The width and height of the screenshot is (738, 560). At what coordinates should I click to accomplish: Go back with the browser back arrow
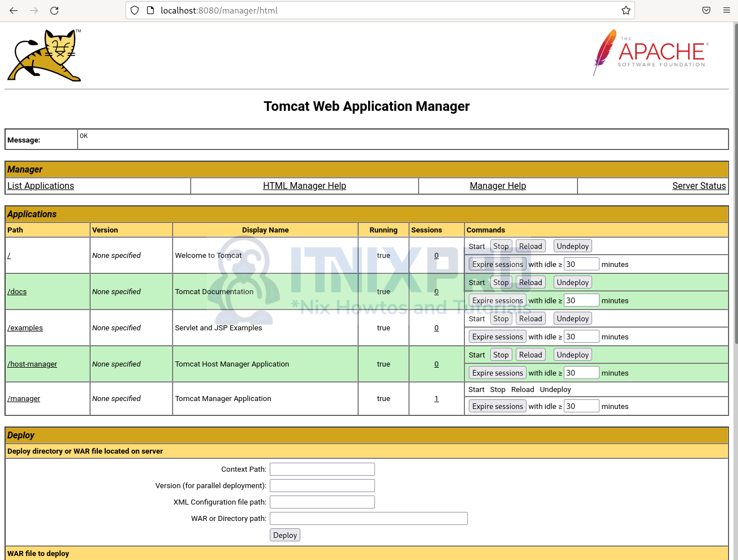tap(14, 10)
